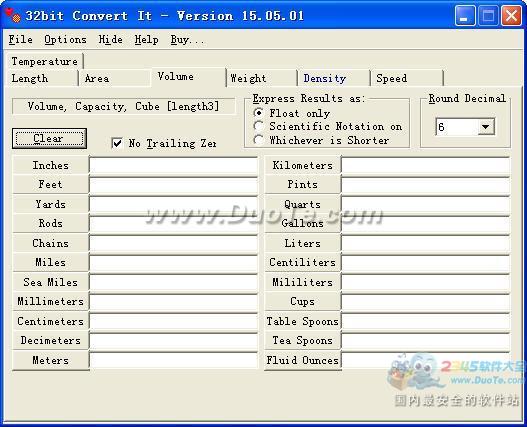The height and width of the screenshot is (427, 527).
Task: Switch to the Density tab
Action: point(334,78)
